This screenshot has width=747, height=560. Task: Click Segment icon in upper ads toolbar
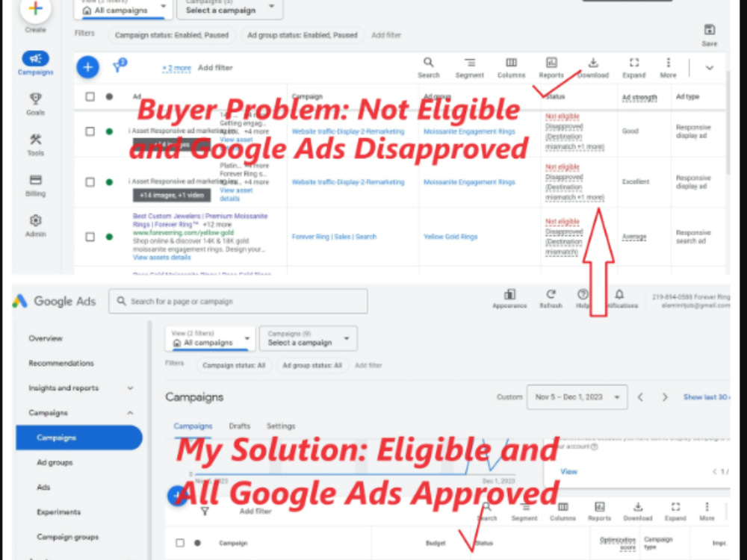(x=470, y=63)
